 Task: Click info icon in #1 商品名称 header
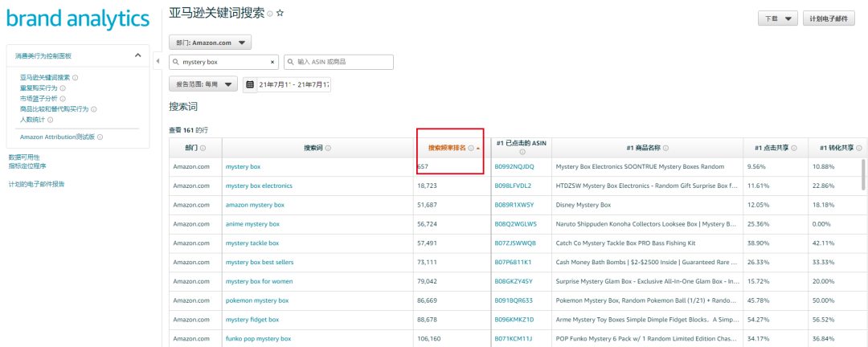[665, 148]
